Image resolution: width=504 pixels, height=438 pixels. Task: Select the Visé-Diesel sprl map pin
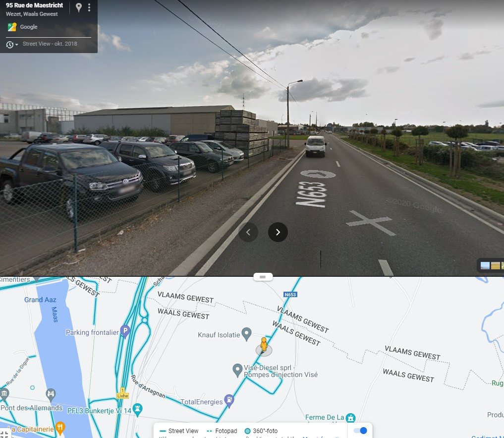(x=237, y=371)
